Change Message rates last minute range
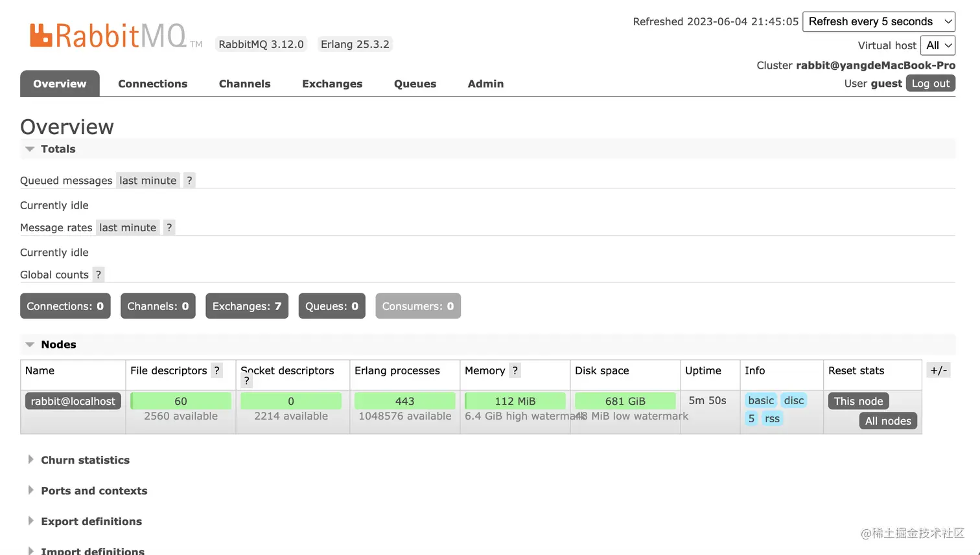 point(128,227)
